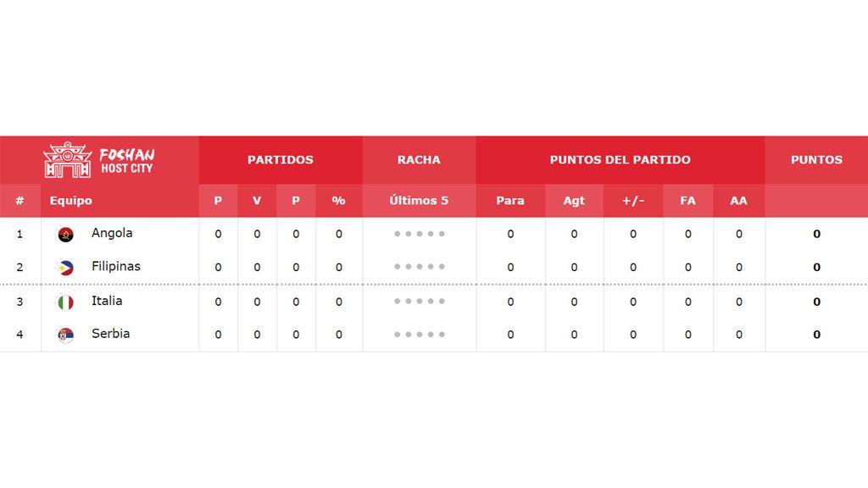This screenshot has width=868, height=488.
Task: Click the Para column header
Action: 510,201
